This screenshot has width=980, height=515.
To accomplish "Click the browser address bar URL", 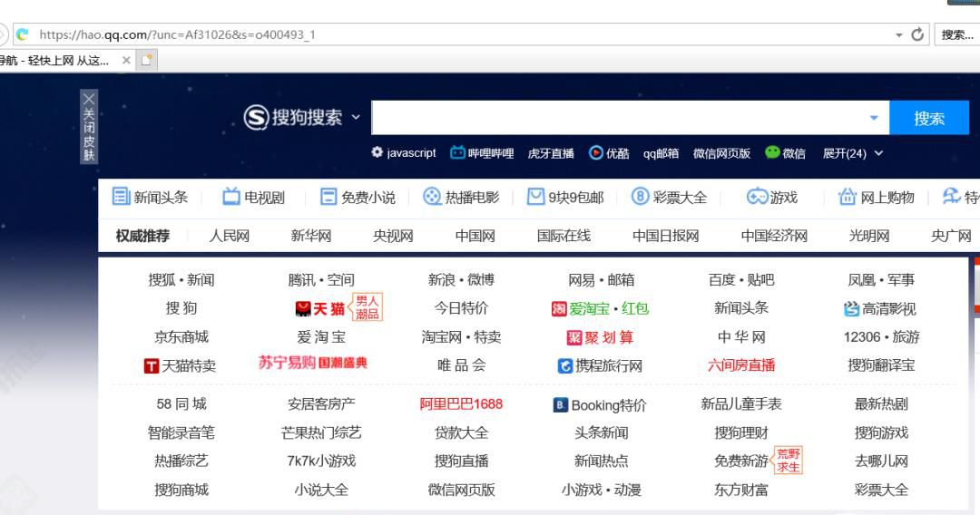I will pos(178,35).
